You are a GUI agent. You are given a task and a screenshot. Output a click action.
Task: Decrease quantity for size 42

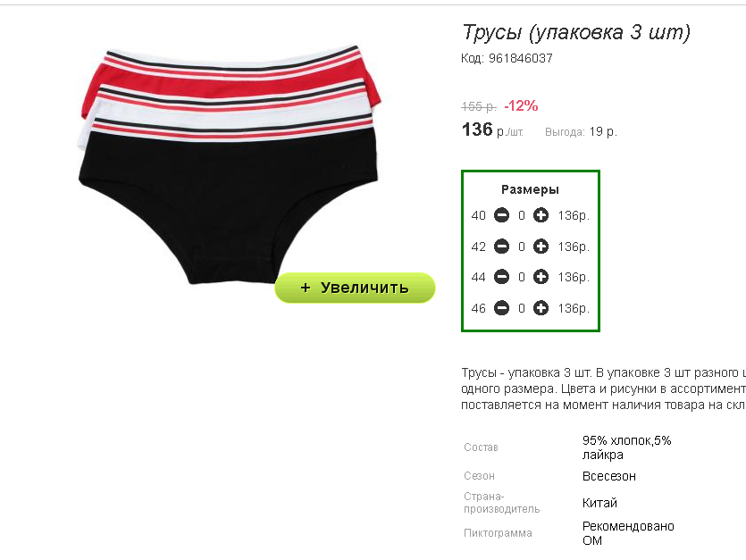click(x=501, y=247)
